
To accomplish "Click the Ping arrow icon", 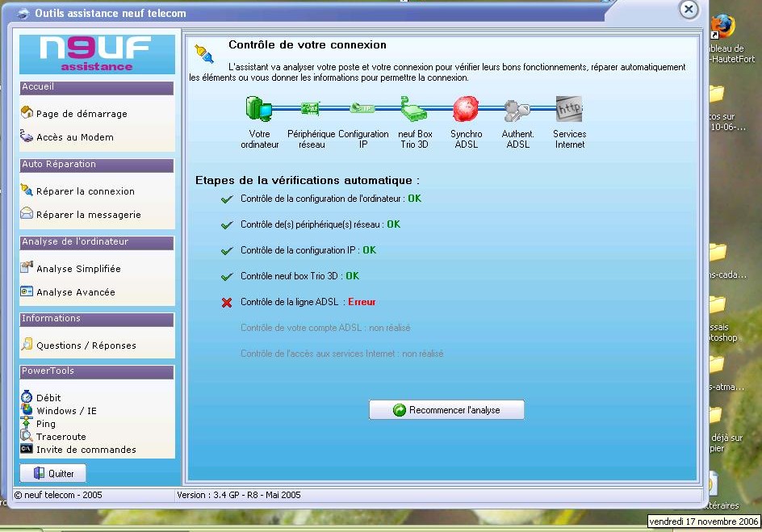I will [27, 423].
